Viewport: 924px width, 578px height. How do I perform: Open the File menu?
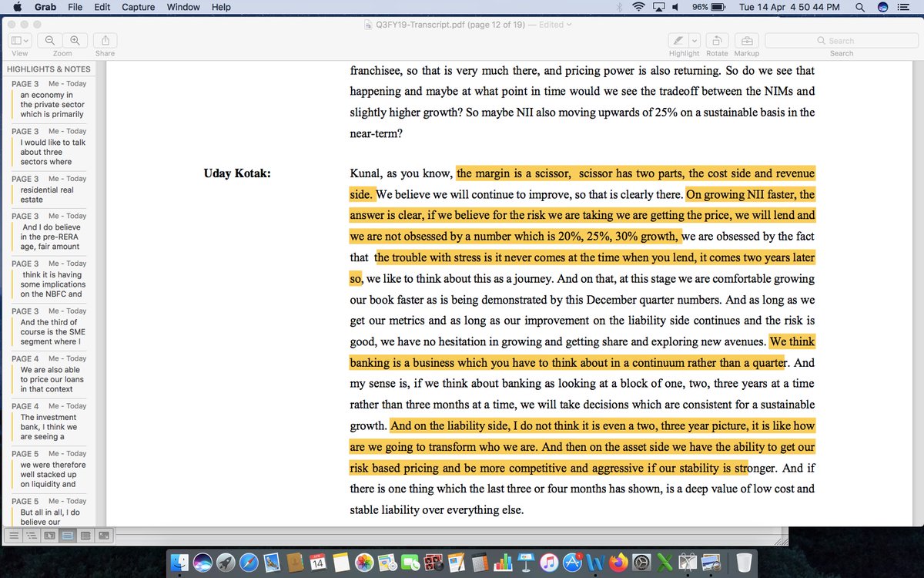pyautogui.click(x=75, y=7)
